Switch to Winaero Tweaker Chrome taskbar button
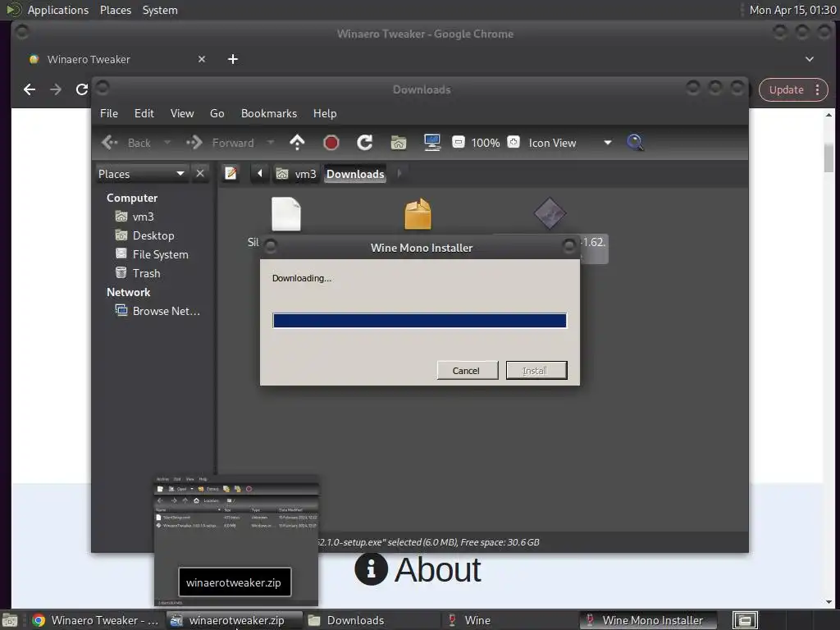 point(95,620)
